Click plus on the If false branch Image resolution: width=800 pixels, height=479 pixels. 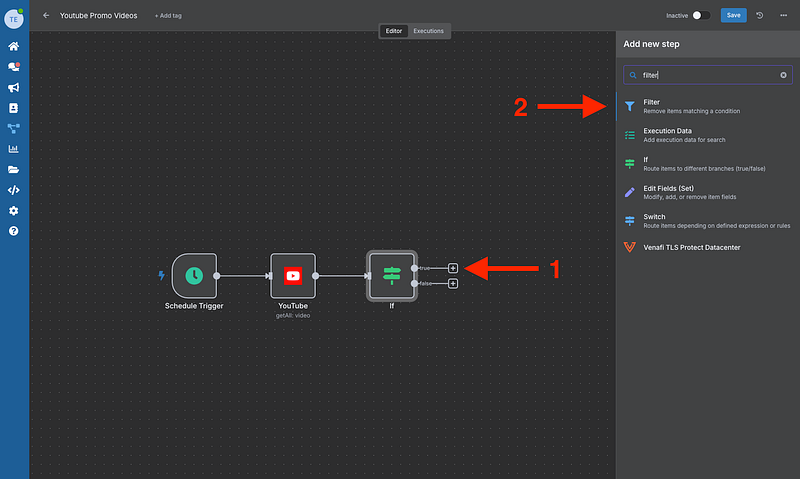[x=453, y=284]
